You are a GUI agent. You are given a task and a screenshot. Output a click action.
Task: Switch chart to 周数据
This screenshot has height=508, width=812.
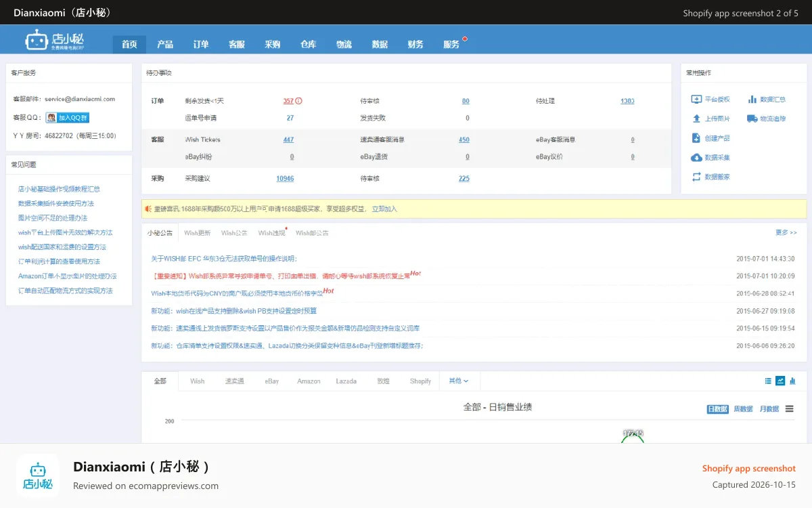[x=743, y=409]
